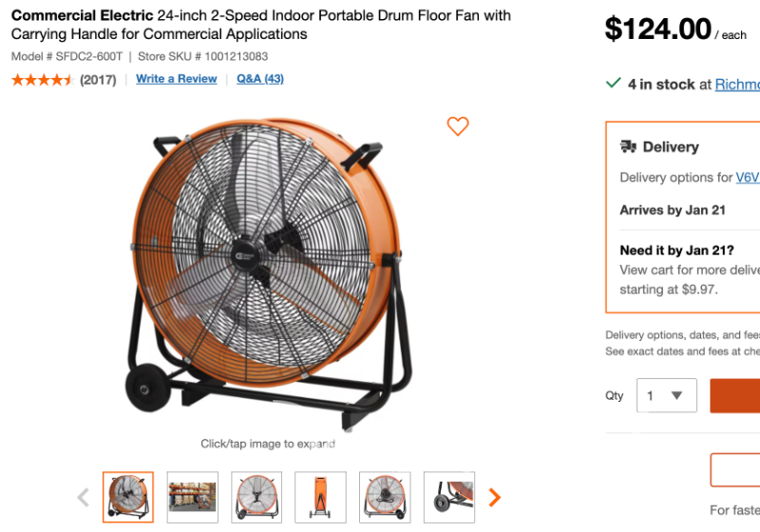This screenshot has width=760, height=532.
Task: Click the gray previous-thumbnails arrow
Action: (84, 497)
